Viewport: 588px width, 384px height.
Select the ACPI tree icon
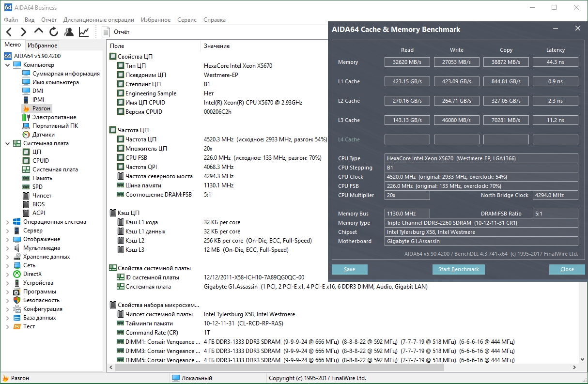click(x=26, y=213)
